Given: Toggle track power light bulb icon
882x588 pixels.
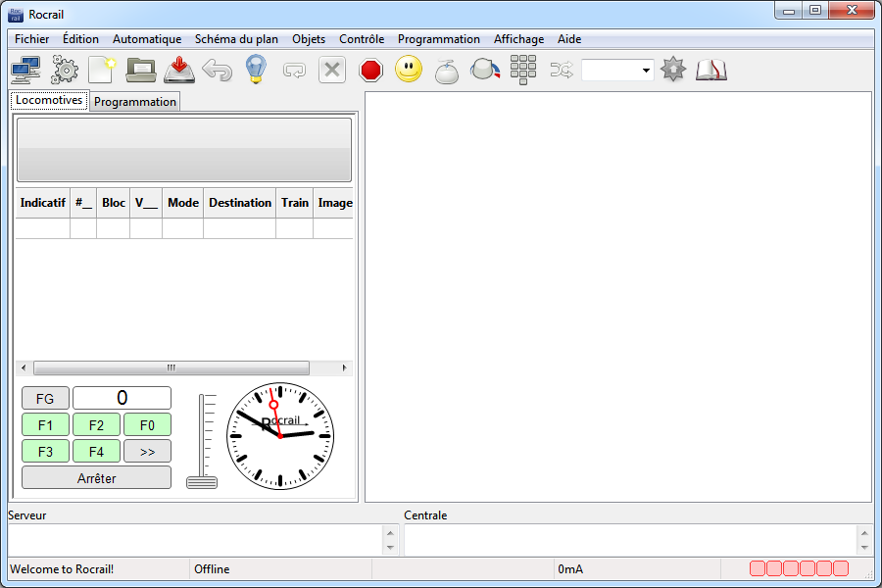Looking at the screenshot, I should tap(256, 70).
